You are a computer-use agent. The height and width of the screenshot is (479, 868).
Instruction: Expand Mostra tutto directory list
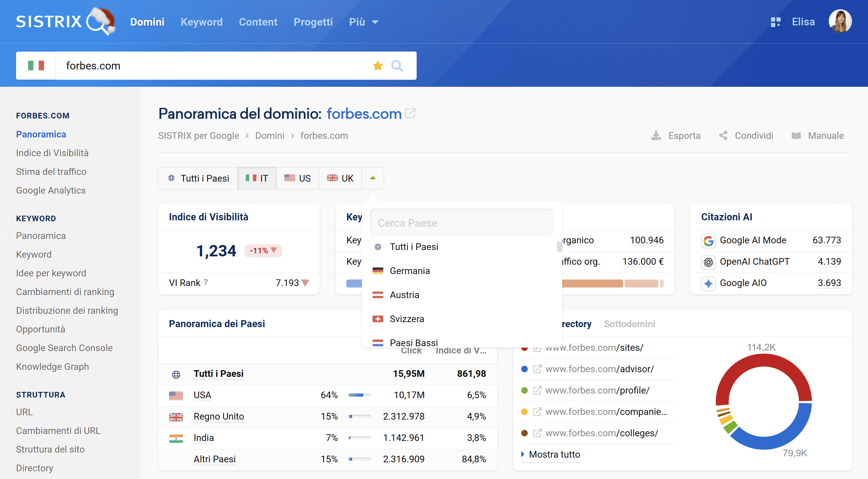554,454
